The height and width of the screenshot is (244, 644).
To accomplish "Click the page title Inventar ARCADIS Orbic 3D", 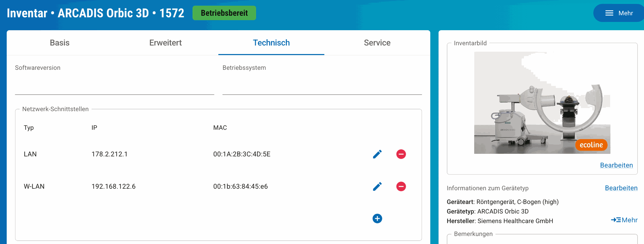I will point(96,13).
